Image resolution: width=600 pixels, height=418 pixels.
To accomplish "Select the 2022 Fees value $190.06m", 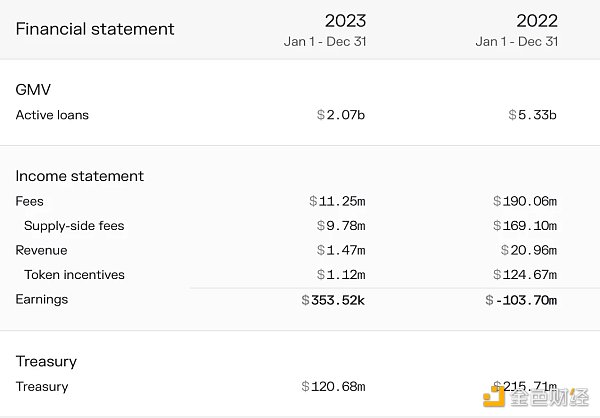I will pos(524,201).
